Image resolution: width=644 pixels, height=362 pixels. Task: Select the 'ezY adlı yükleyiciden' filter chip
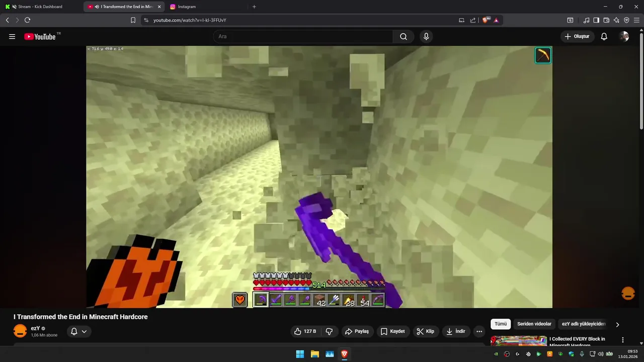point(584,324)
